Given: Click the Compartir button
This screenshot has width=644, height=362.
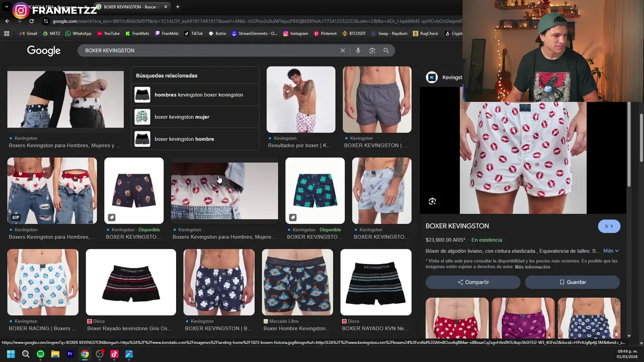Looking at the screenshot, I should point(473,282).
